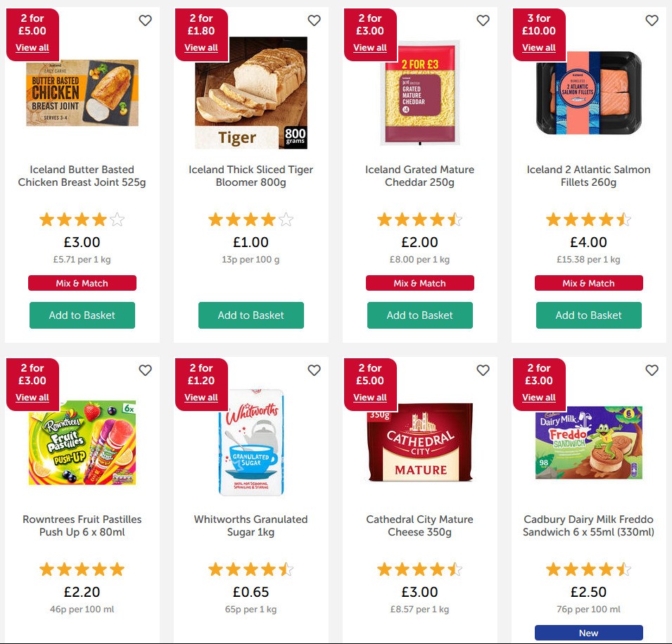Open the Cathedral City Mature Cheese product page
Image resolution: width=672 pixels, height=644 pixels.
tap(419, 526)
